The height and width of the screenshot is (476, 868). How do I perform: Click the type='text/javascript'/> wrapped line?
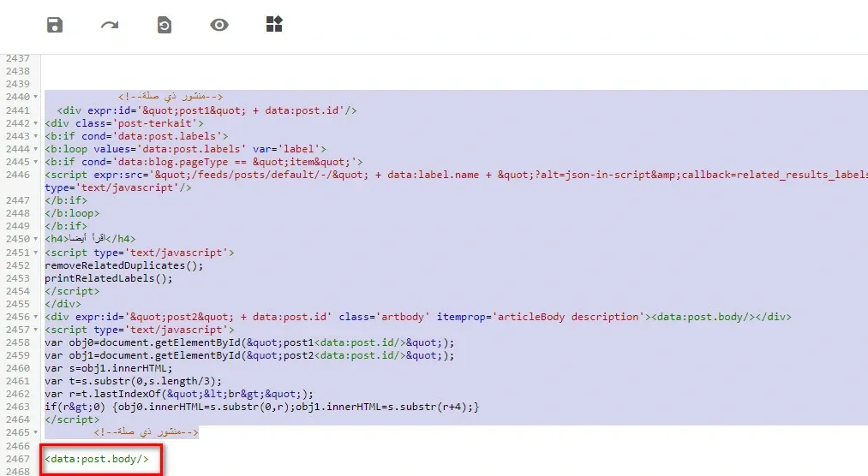pos(118,187)
